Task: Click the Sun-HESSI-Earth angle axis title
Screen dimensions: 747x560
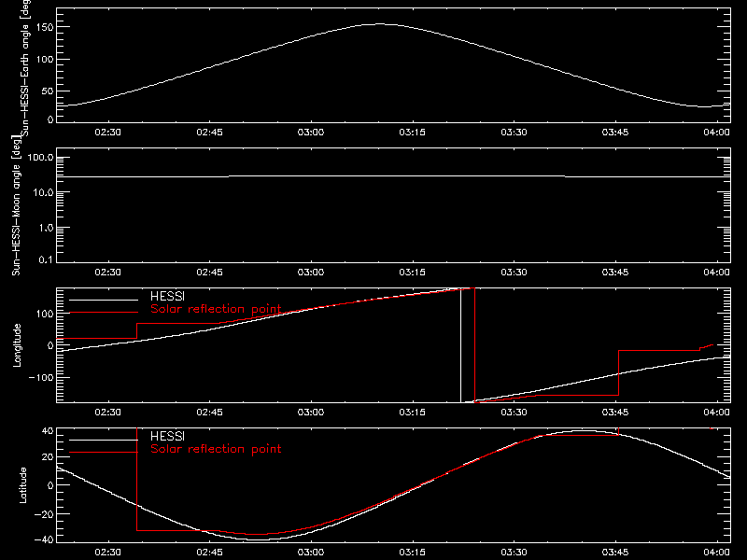Action: pyautogui.click(x=25, y=67)
